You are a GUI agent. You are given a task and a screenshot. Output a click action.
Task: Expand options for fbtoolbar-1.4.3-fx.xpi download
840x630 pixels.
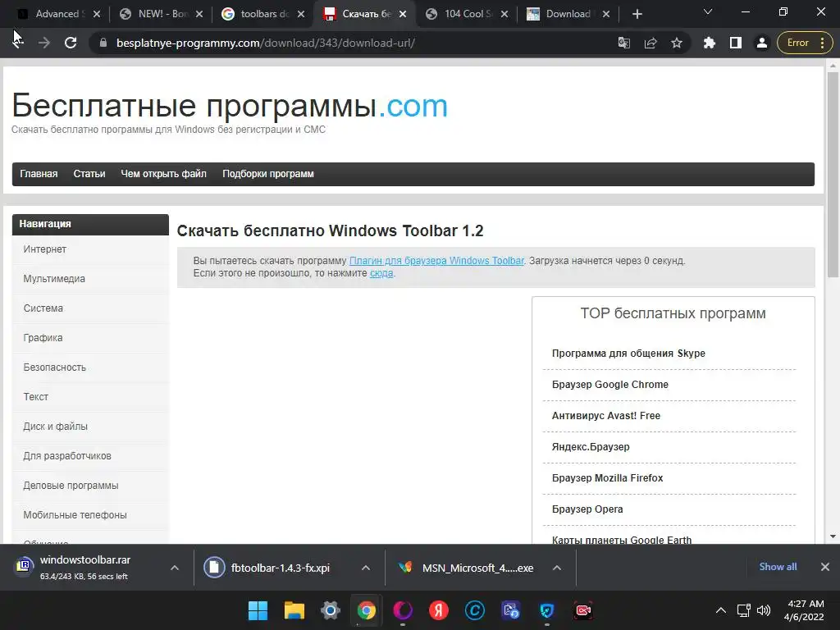click(x=366, y=568)
